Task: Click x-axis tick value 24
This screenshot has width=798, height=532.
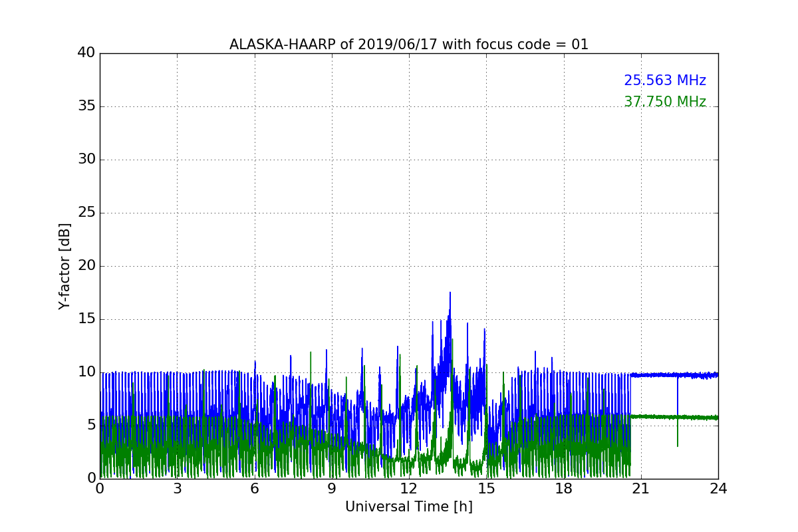Action: click(x=718, y=489)
